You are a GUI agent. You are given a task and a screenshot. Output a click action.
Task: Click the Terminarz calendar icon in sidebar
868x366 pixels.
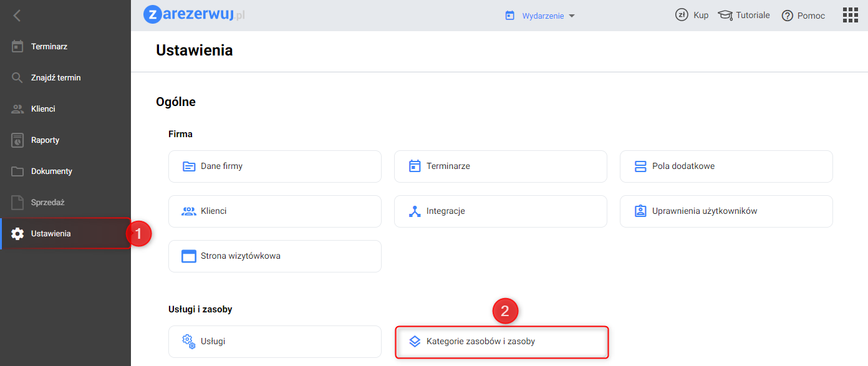[17, 46]
